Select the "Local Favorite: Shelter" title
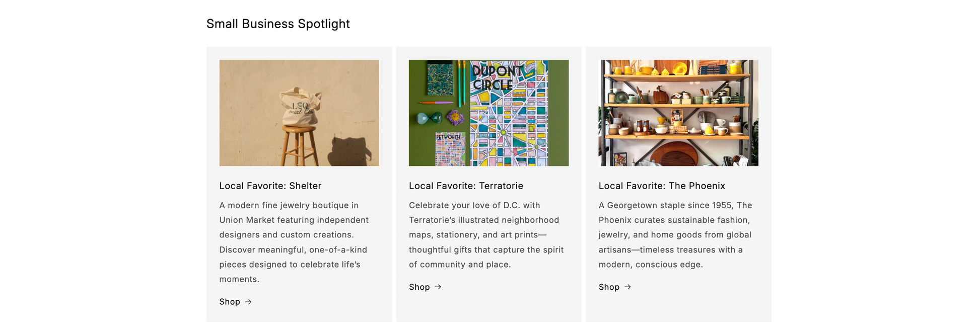Screen dimensions: 980x335 [270, 186]
